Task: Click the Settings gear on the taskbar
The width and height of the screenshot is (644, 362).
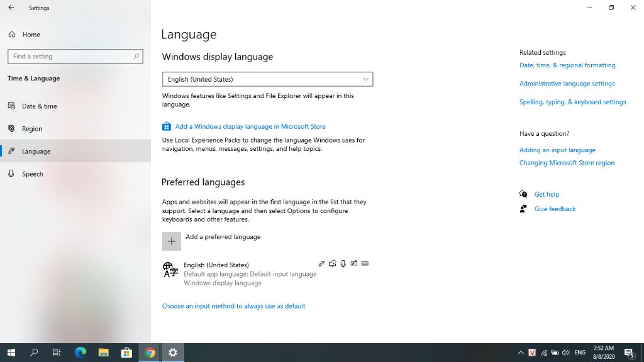Action: click(x=173, y=353)
